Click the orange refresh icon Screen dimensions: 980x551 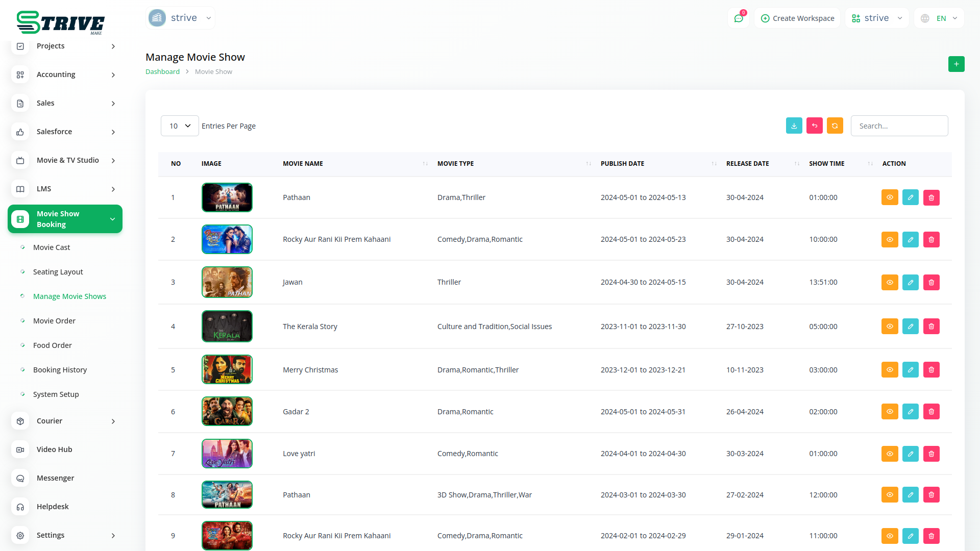(x=835, y=126)
